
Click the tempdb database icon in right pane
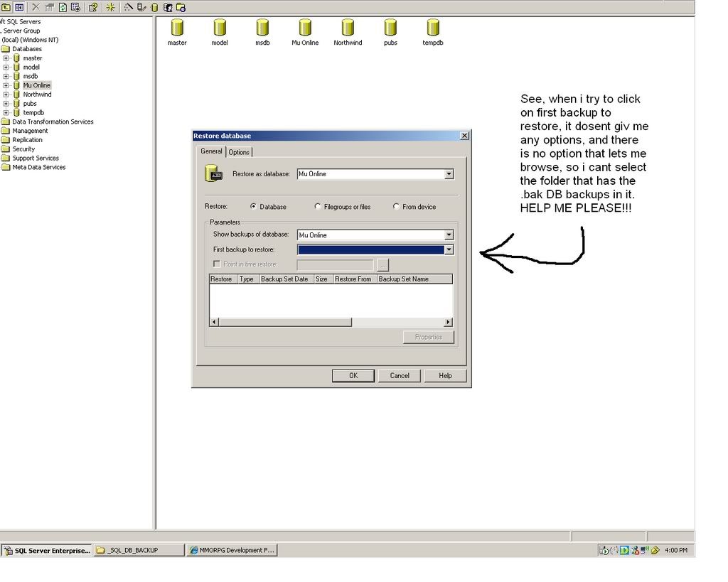click(433, 28)
